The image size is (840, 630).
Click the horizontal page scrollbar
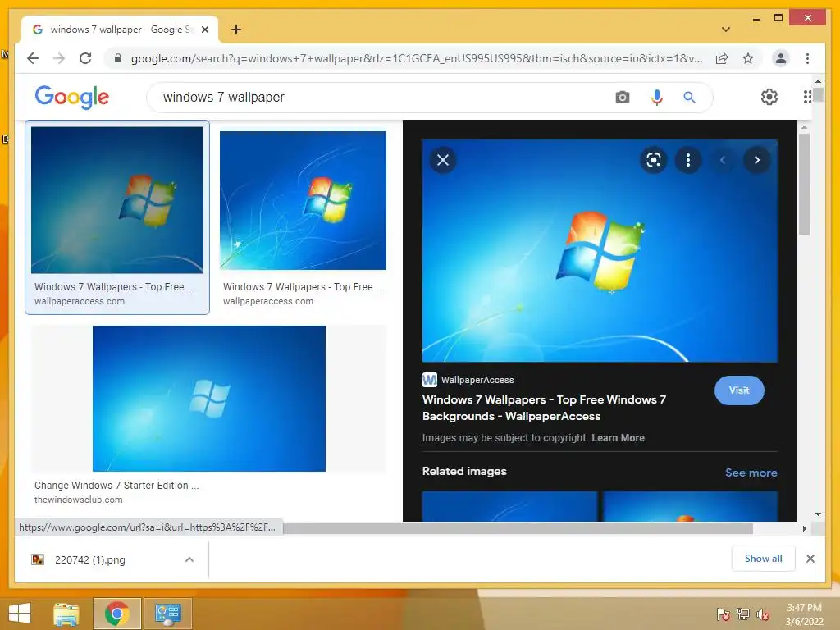tap(518, 529)
